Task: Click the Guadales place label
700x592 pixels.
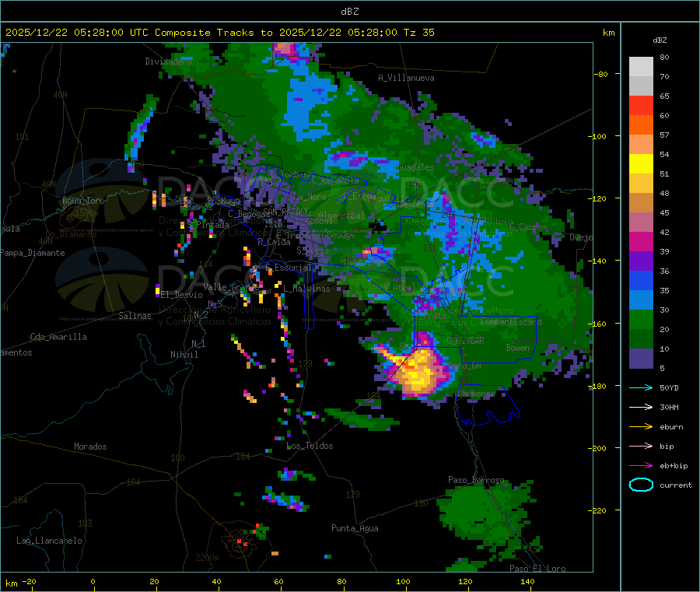Action: click(x=415, y=167)
